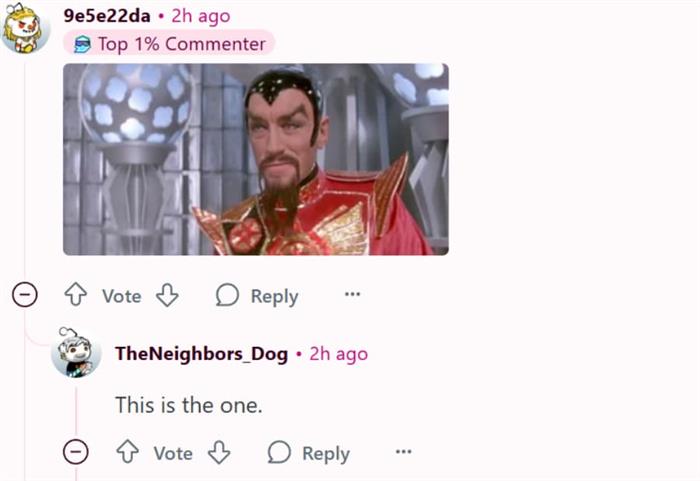Image resolution: width=700 pixels, height=481 pixels.
Task: Open the red-robed emperor GIF image
Action: click(x=256, y=159)
